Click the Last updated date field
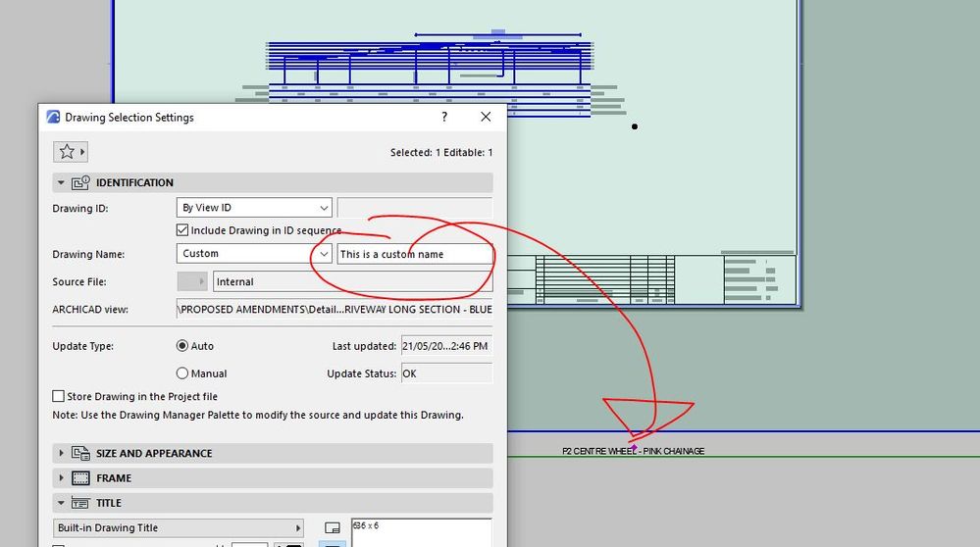 pos(446,346)
